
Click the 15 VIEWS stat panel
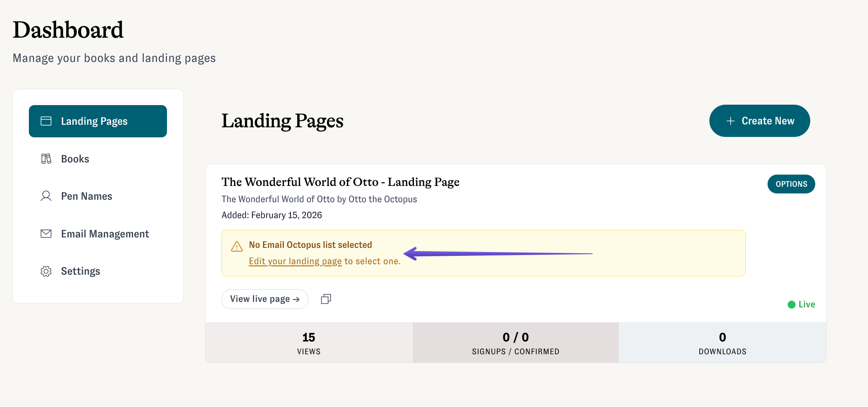[x=308, y=343]
